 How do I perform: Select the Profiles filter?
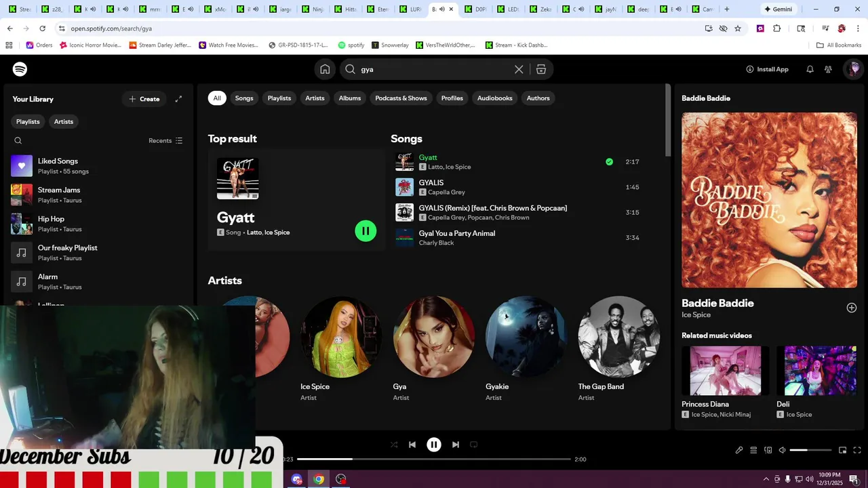(x=452, y=98)
